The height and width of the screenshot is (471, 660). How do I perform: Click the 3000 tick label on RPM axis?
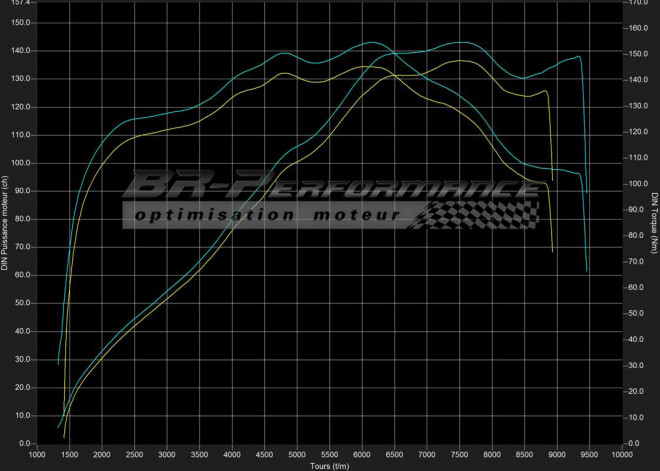click(x=166, y=454)
